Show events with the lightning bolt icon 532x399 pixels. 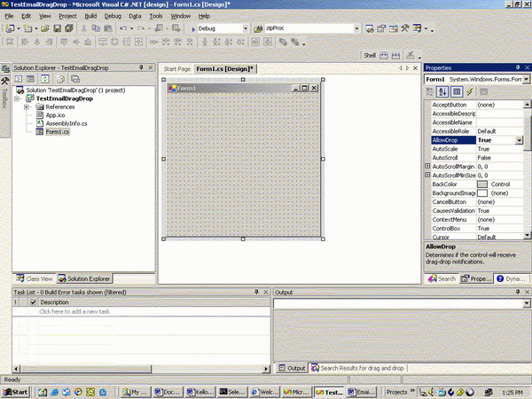[470, 91]
